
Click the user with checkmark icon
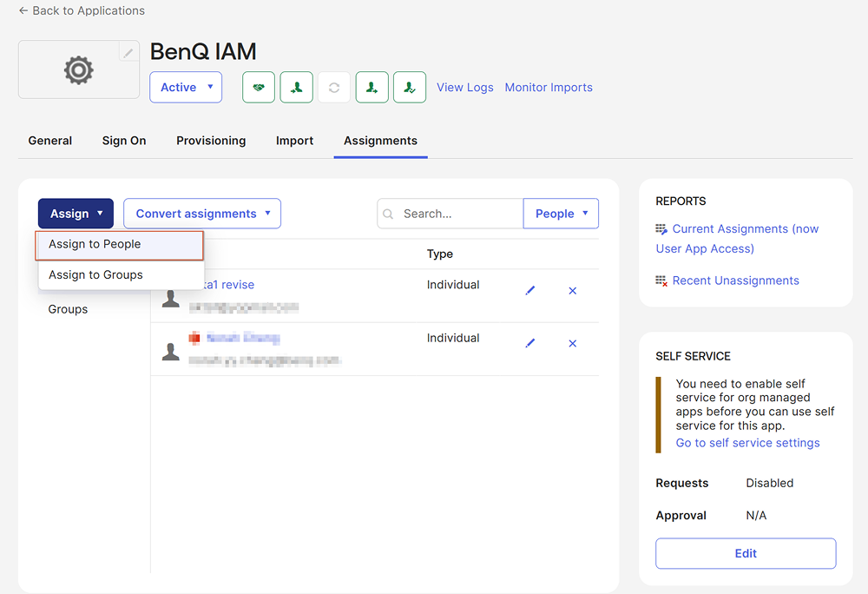[410, 88]
